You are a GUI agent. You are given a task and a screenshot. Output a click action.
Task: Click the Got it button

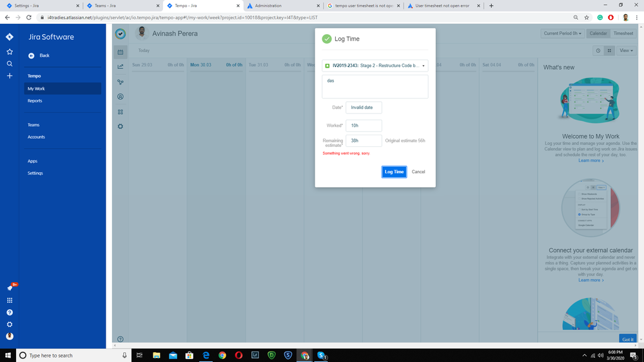tap(628, 339)
